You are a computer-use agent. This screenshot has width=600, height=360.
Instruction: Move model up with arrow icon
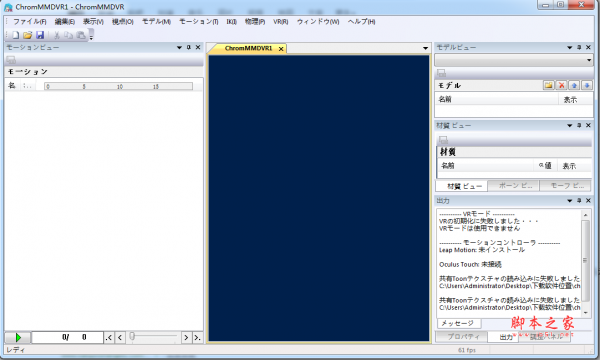click(x=574, y=85)
